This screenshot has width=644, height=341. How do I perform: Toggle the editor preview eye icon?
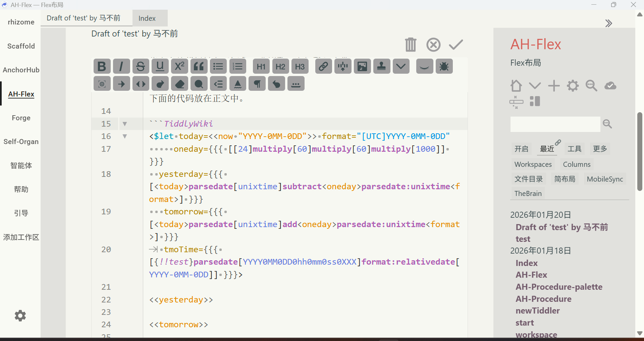(424, 66)
